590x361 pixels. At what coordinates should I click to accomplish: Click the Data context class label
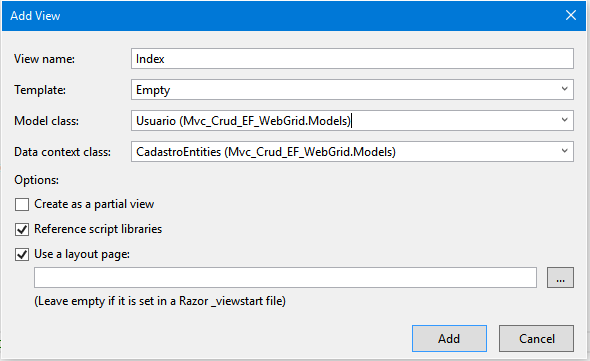coord(62,152)
